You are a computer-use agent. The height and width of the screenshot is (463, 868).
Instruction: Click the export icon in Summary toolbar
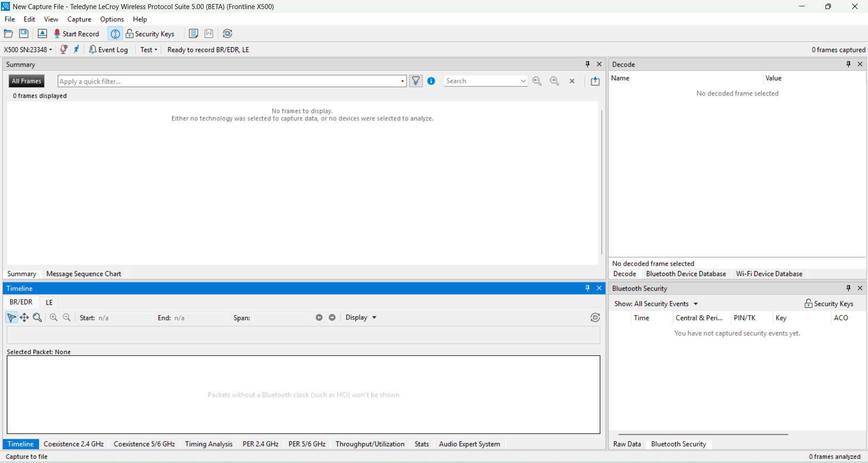click(595, 81)
